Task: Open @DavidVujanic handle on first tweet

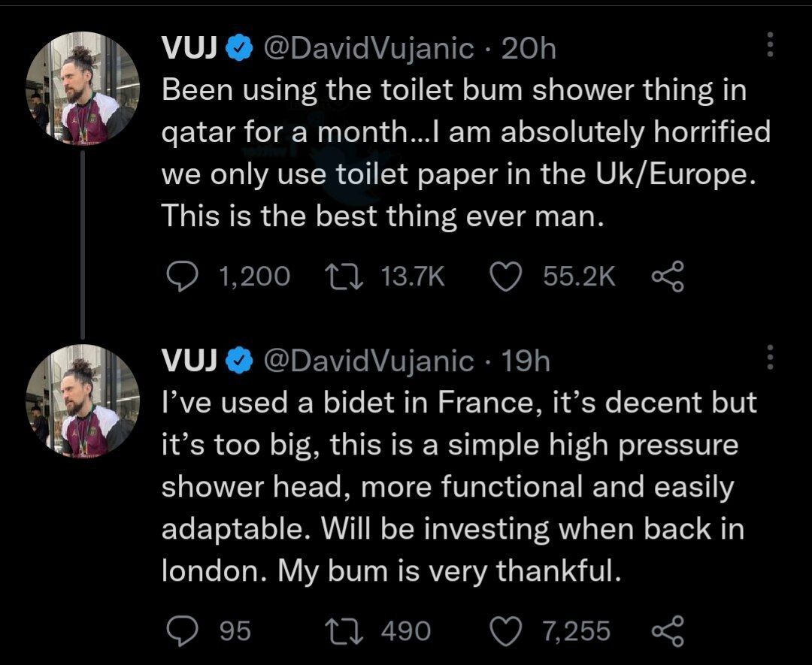Action: (x=368, y=49)
